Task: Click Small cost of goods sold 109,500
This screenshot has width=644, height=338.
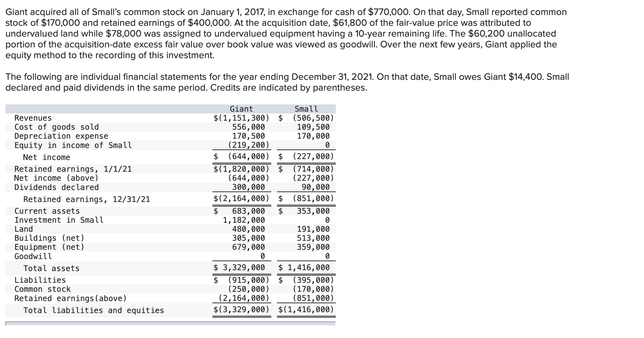Action: point(313,127)
